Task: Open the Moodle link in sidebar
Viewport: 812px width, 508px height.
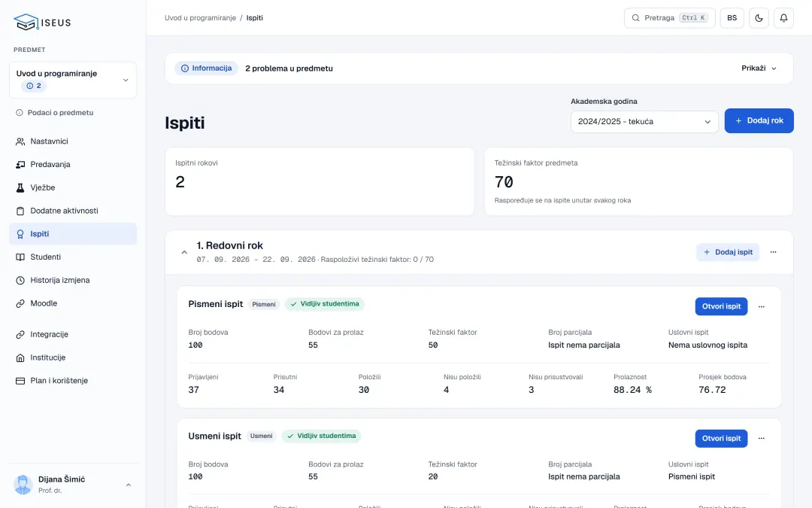Action: [73, 303]
